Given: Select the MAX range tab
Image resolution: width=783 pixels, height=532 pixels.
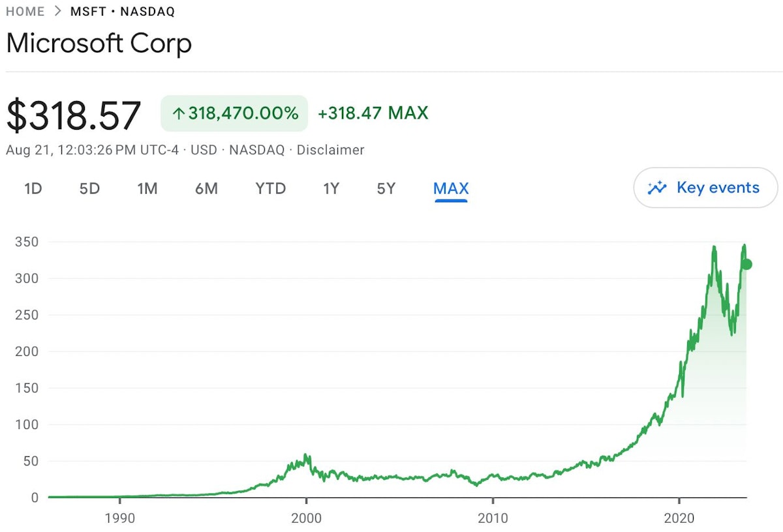Looking at the screenshot, I should pyautogui.click(x=451, y=189).
